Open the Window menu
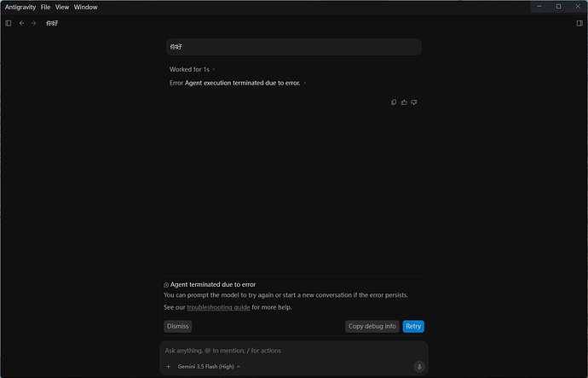Viewport: 588px width, 378px height. coord(85,7)
